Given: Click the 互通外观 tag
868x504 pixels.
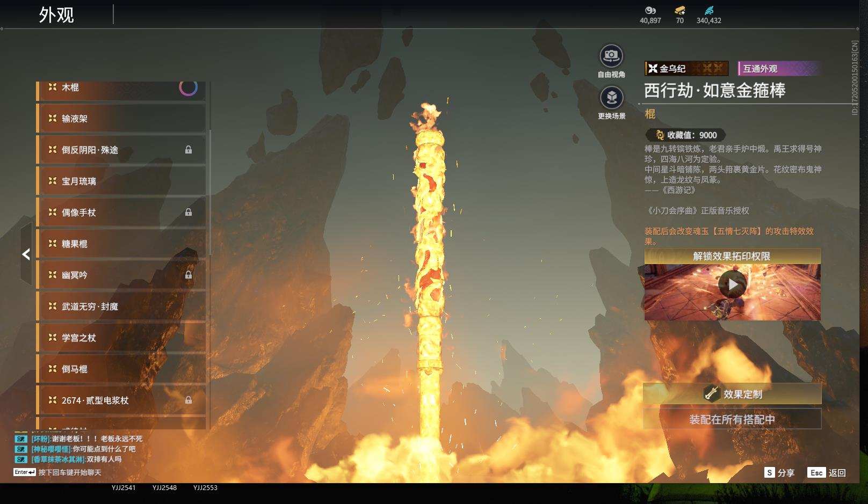Looking at the screenshot, I should tap(779, 68).
